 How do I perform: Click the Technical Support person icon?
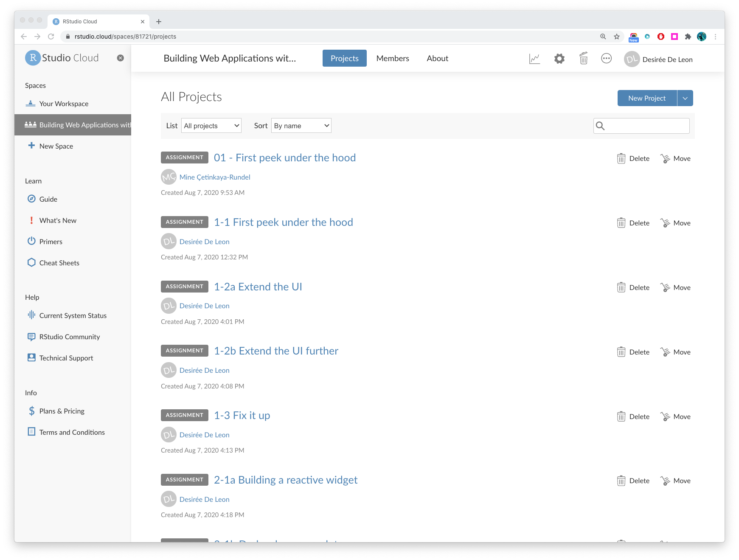[x=31, y=357]
